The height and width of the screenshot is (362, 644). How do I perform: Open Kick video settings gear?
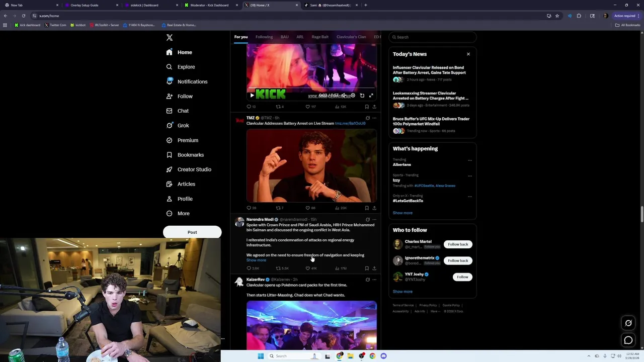pyautogui.click(x=353, y=95)
